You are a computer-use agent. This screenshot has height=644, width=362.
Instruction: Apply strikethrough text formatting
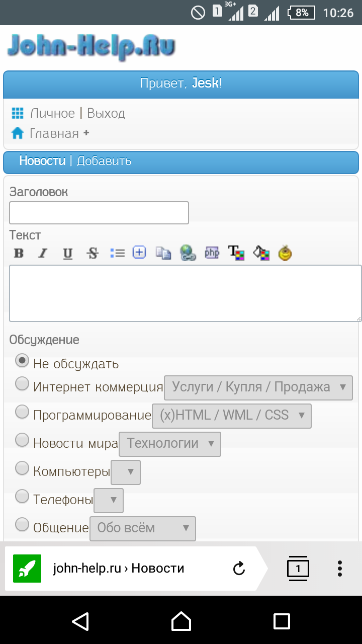point(93,253)
